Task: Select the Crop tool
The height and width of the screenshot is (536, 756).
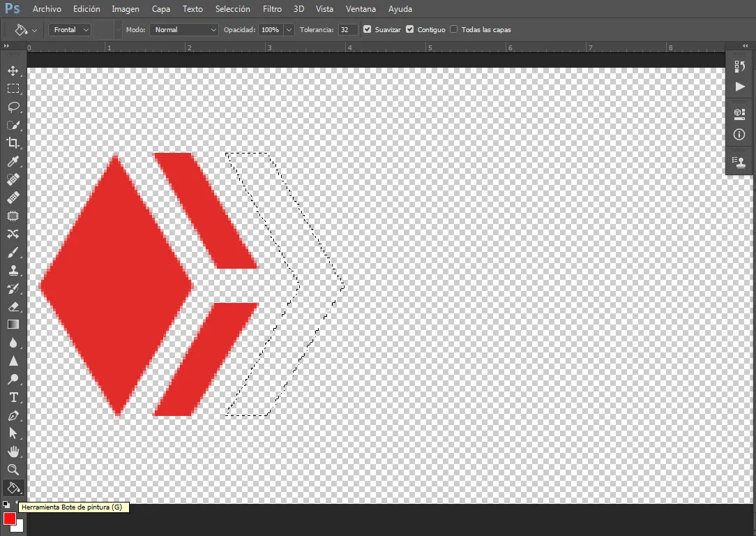Action: (13, 143)
